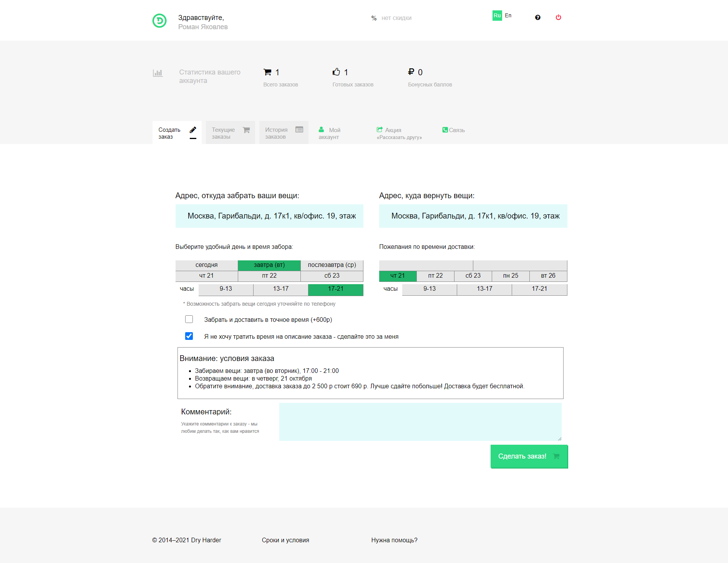728x563 pixels.
Task: Click the account statistics chart icon
Action: coord(158,73)
